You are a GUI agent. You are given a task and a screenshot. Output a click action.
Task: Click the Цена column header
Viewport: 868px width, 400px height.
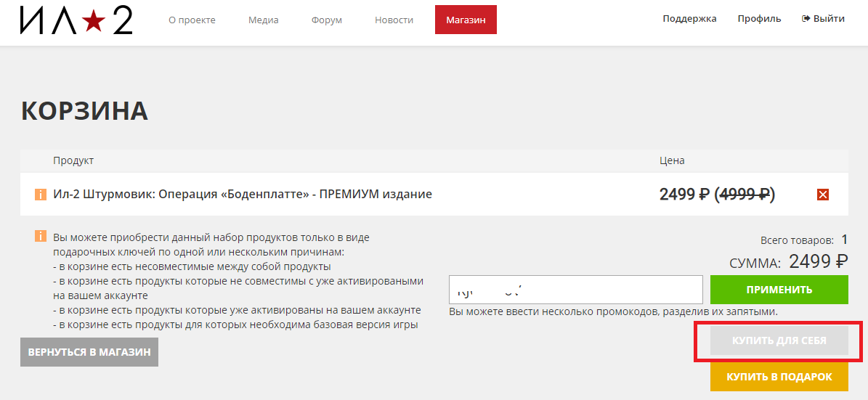[672, 161]
